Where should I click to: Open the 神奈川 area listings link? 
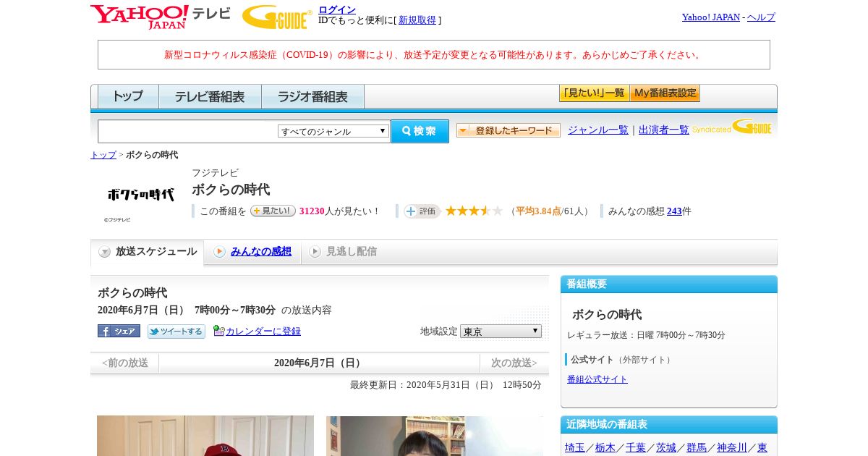[x=732, y=447]
